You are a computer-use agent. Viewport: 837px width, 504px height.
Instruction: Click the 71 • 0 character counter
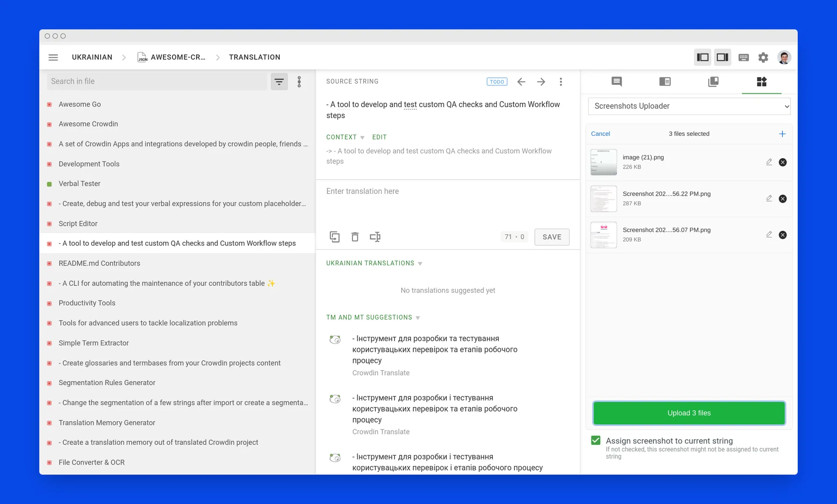[514, 237]
